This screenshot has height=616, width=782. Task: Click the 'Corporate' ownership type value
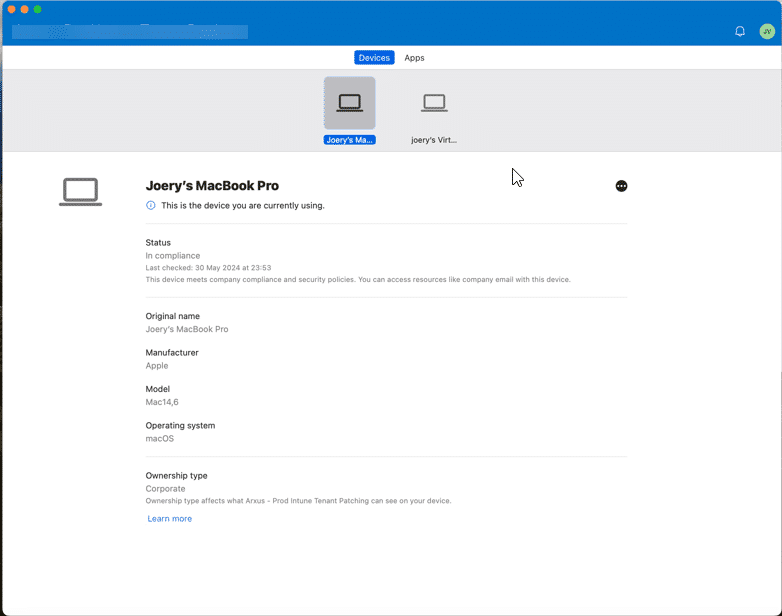(x=165, y=489)
